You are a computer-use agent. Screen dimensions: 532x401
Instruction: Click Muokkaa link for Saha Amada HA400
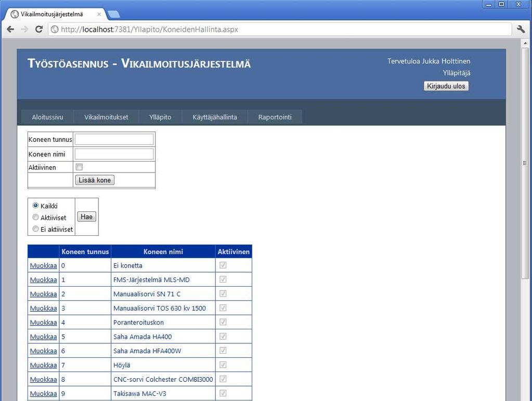point(44,337)
